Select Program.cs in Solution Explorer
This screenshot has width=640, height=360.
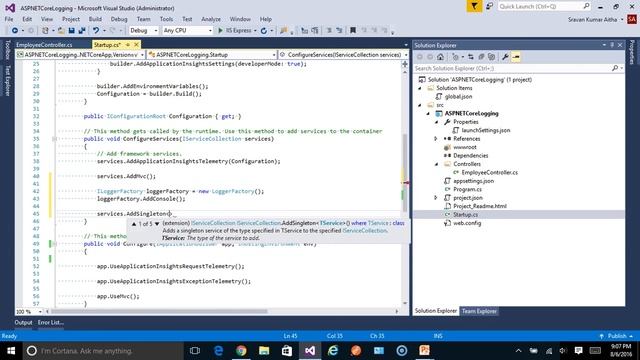[467, 189]
